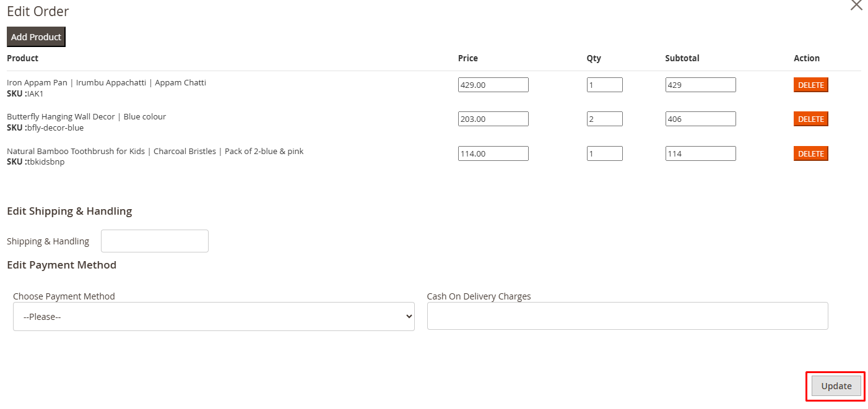Click the Action column header

pos(807,58)
